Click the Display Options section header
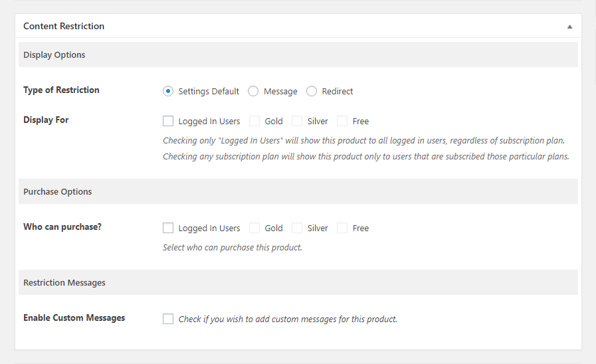The height and width of the screenshot is (364, 596). tap(298, 54)
